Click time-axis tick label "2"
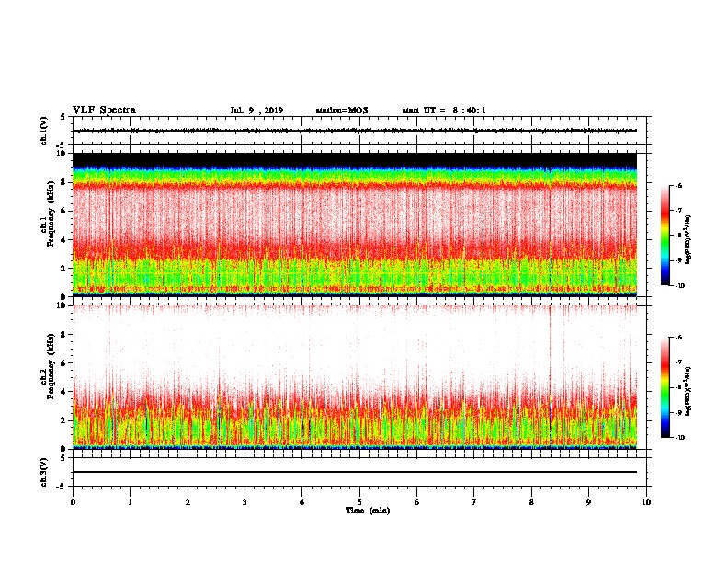The image size is (728, 563). [x=188, y=501]
